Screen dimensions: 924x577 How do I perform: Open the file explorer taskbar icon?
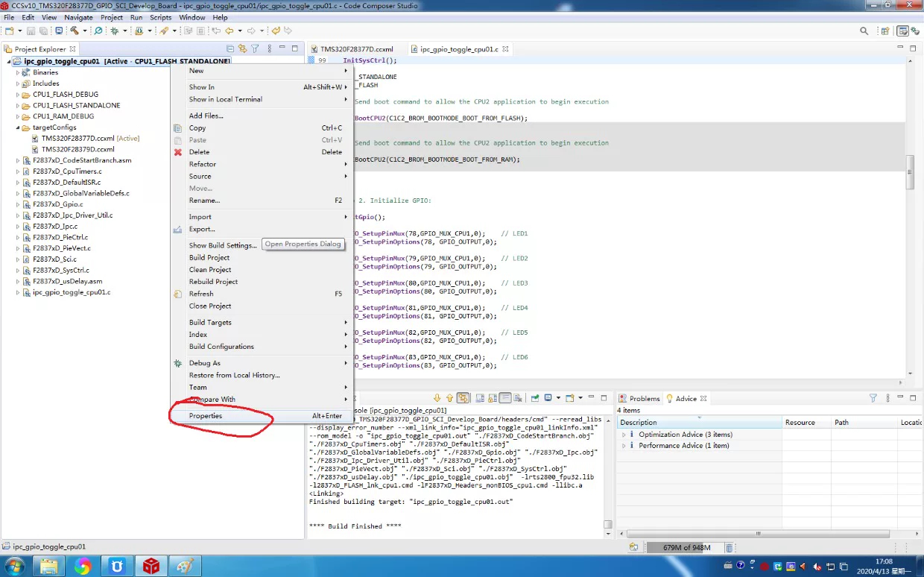coord(48,567)
